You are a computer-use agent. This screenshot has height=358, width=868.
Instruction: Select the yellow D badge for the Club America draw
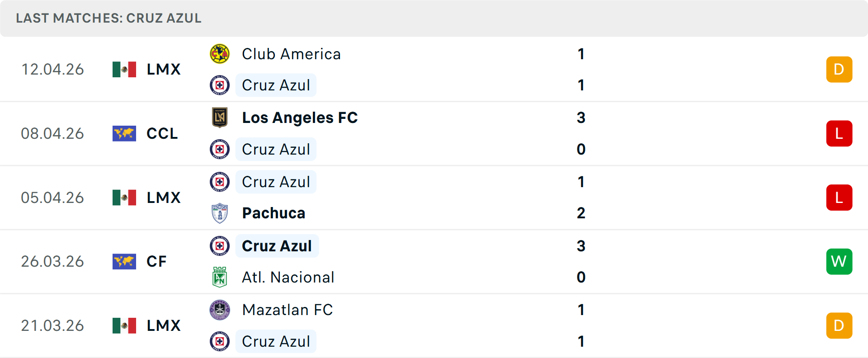pyautogui.click(x=839, y=69)
